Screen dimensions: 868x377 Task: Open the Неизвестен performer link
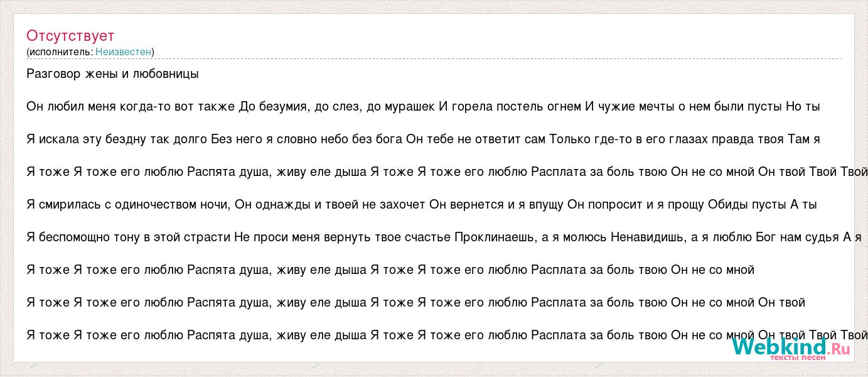124,52
